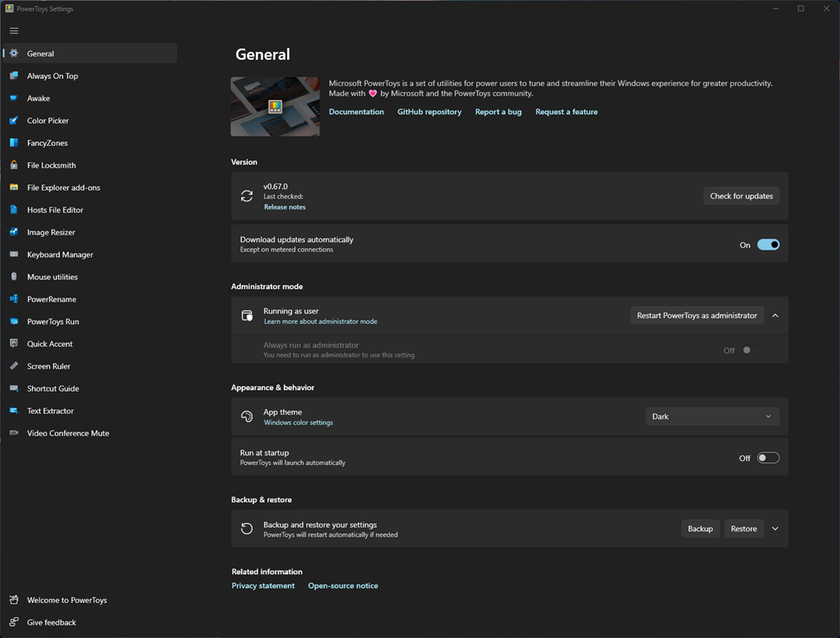Click the Backup button
The image size is (840, 638).
[700, 529]
